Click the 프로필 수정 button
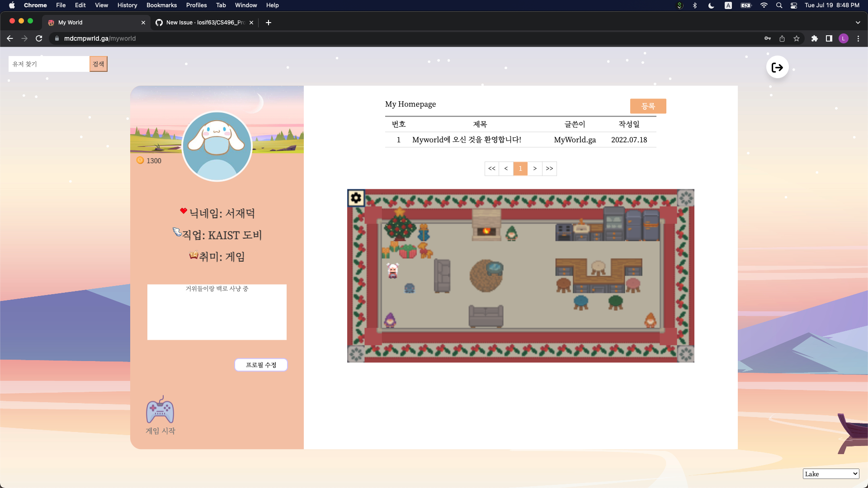 click(x=261, y=365)
